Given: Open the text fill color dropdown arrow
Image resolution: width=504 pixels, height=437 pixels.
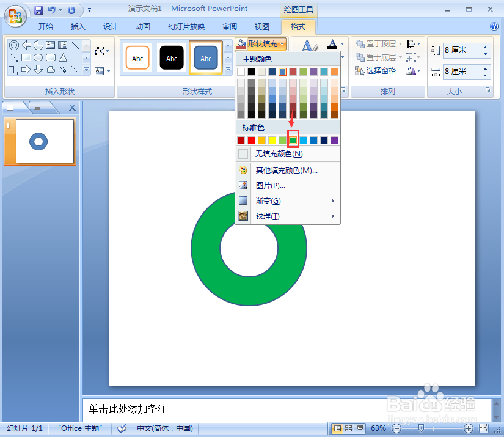Looking at the screenshot, I should [343, 44].
